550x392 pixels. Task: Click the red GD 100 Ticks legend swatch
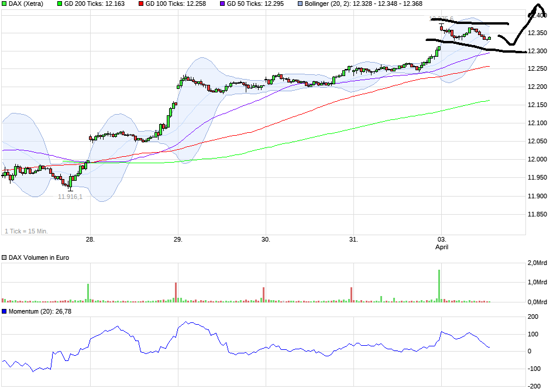pyautogui.click(x=141, y=4)
